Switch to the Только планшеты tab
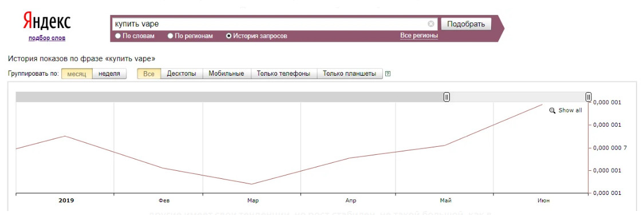The height and width of the screenshot is (215, 644). click(350, 74)
